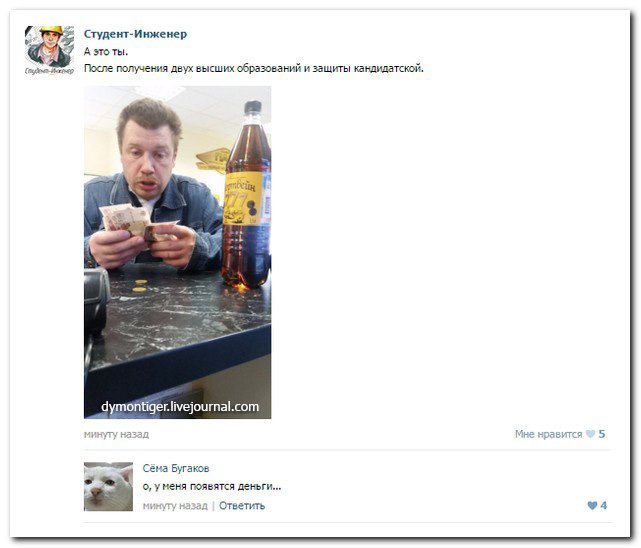Screen dimensions: 641x548
Task: Click the comment's минуту назад timestamp
Action: [x=175, y=506]
